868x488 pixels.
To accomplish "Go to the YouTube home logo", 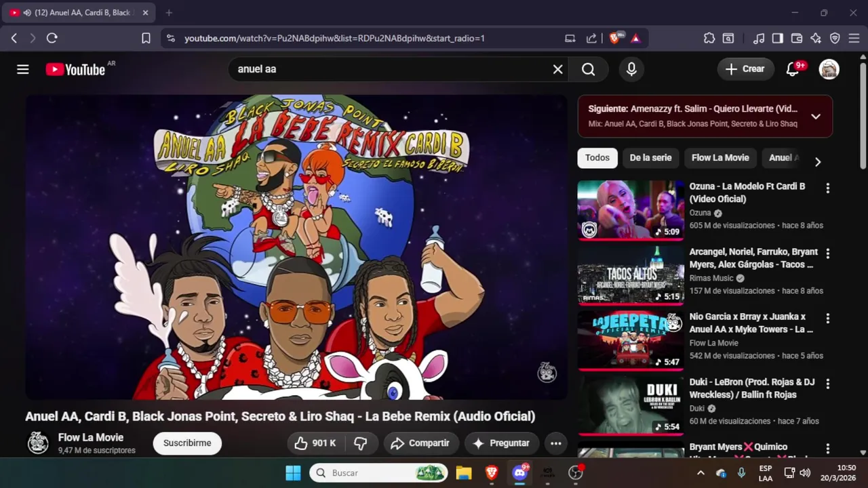I will point(75,69).
